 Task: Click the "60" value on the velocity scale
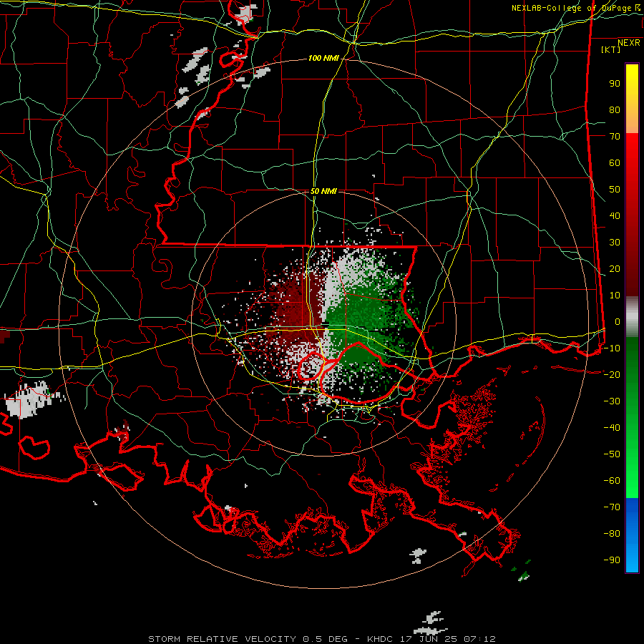(x=615, y=162)
